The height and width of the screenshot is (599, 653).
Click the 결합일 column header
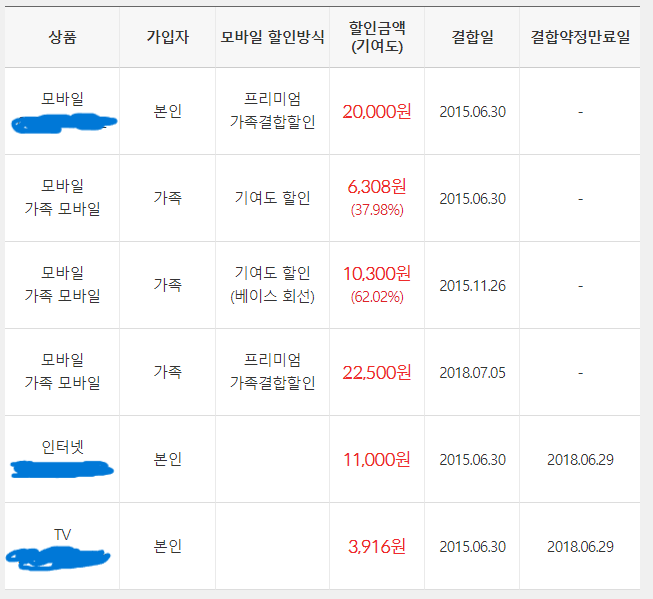click(x=472, y=37)
